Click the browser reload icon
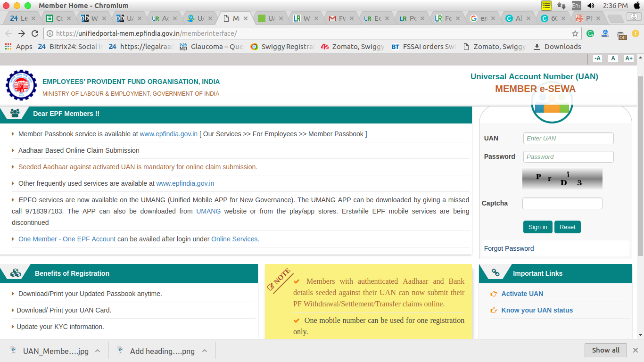 (34, 33)
